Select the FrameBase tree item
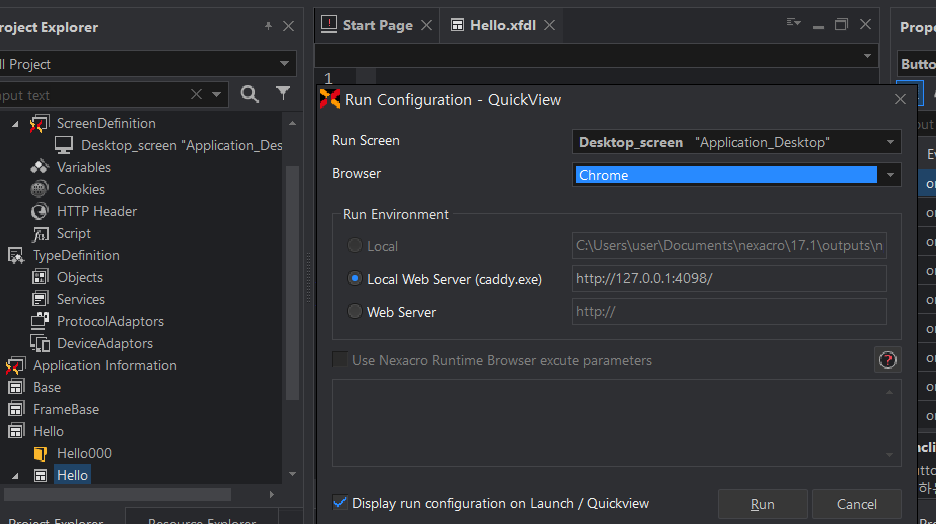Image resolution: width=936 pixels, height=524 pixels. (x=66, y=409)
